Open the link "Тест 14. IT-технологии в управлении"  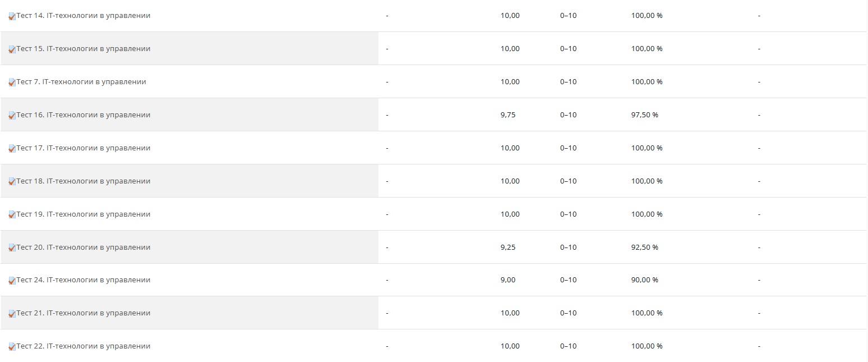pos(84,16)
